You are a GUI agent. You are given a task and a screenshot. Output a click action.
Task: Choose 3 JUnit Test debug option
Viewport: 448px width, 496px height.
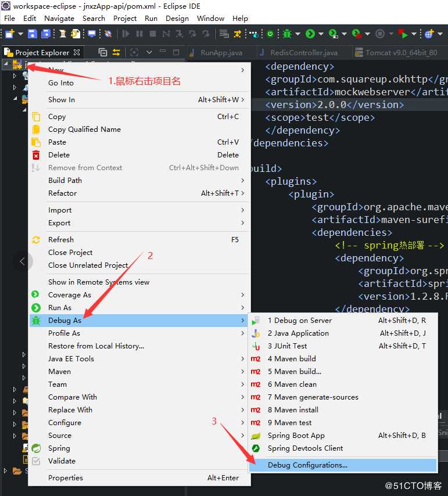click(343, 346)
